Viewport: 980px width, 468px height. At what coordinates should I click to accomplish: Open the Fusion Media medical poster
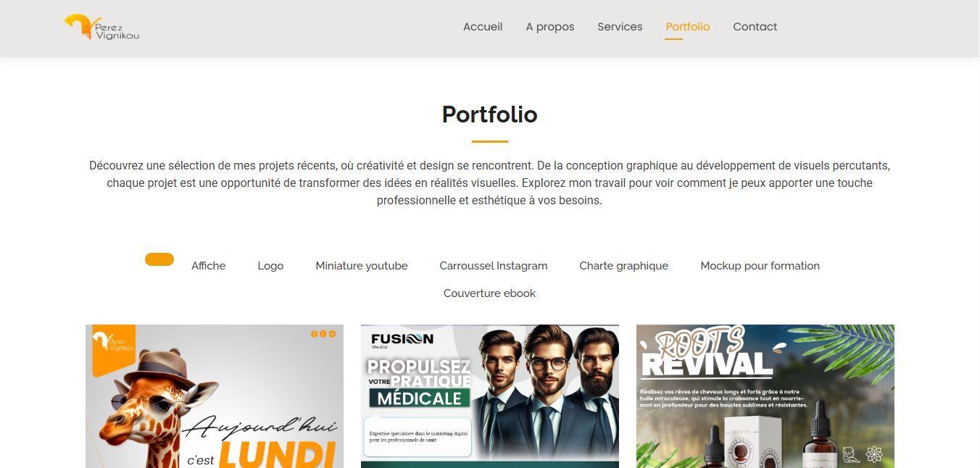coord(490,396)
